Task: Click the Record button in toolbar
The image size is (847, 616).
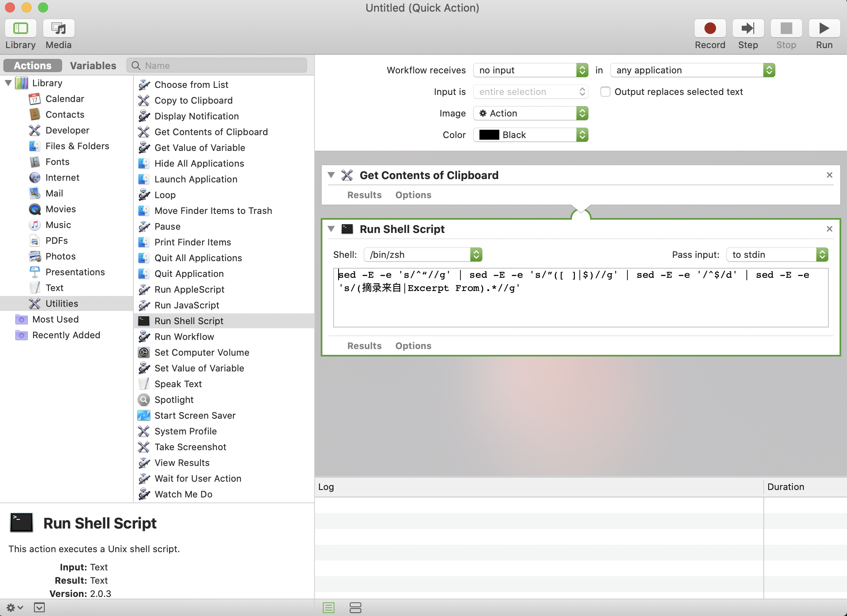Action: coord(709,29)
